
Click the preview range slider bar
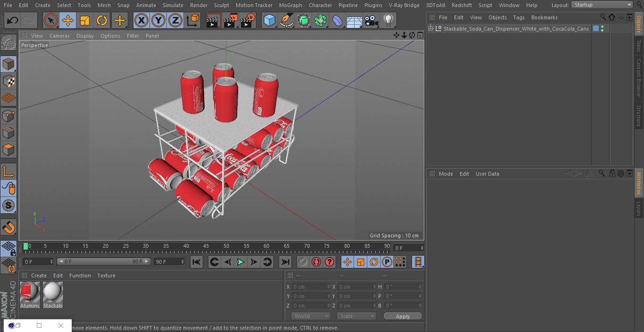(x=104, y=261)
